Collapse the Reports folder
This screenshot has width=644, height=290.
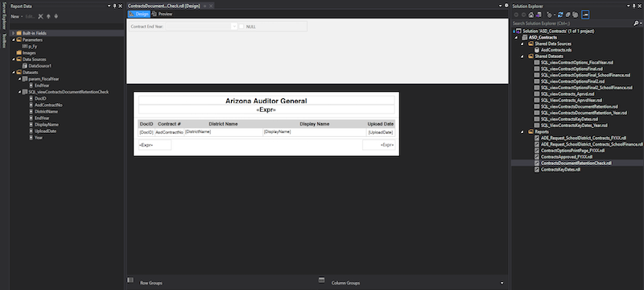[522, 132]
